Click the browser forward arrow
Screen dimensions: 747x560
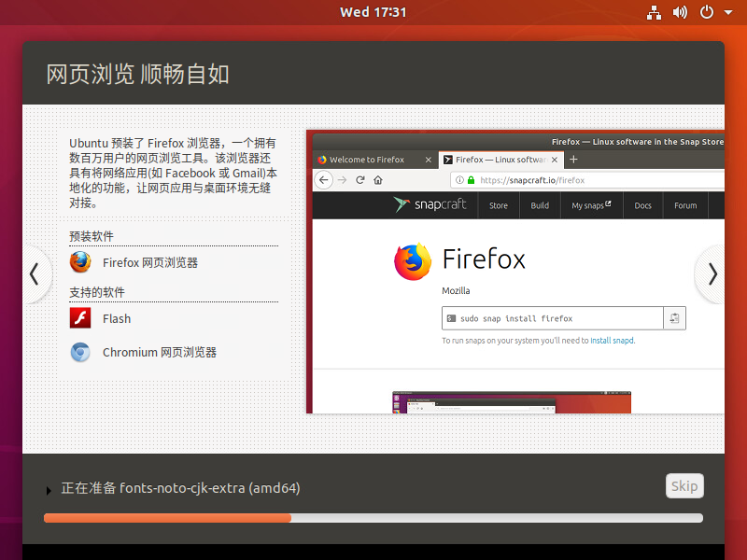coord(342,180)
